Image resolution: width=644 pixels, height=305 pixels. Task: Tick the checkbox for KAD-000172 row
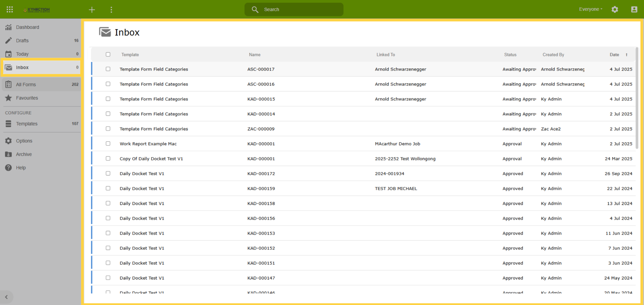108,173
